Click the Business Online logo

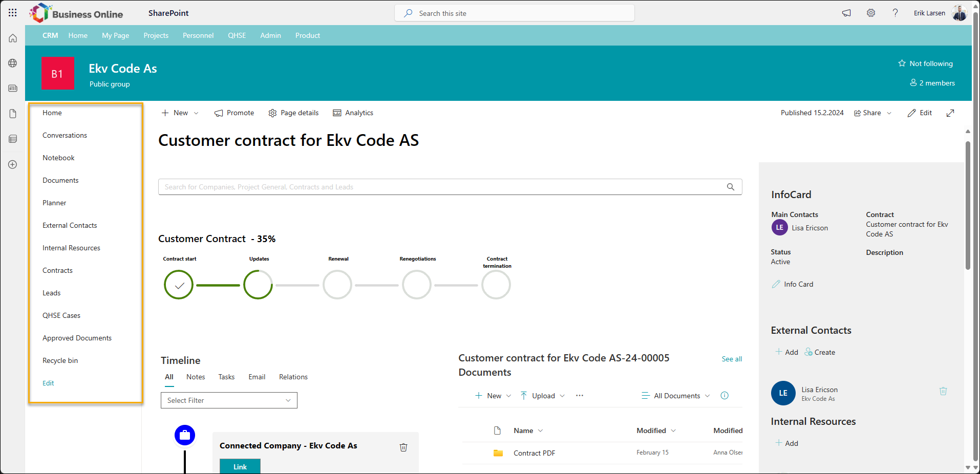76,13
